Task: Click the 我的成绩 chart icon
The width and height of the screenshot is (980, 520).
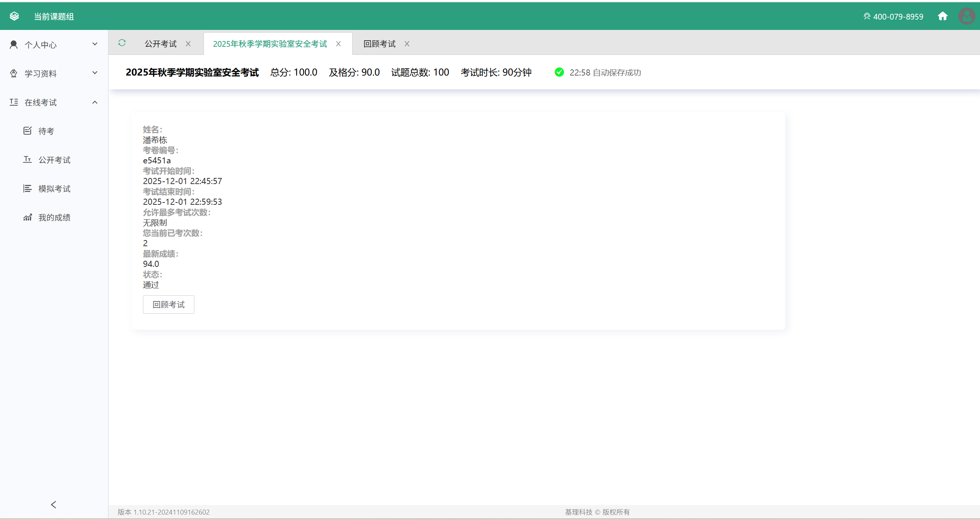Action: coord(28,217)
